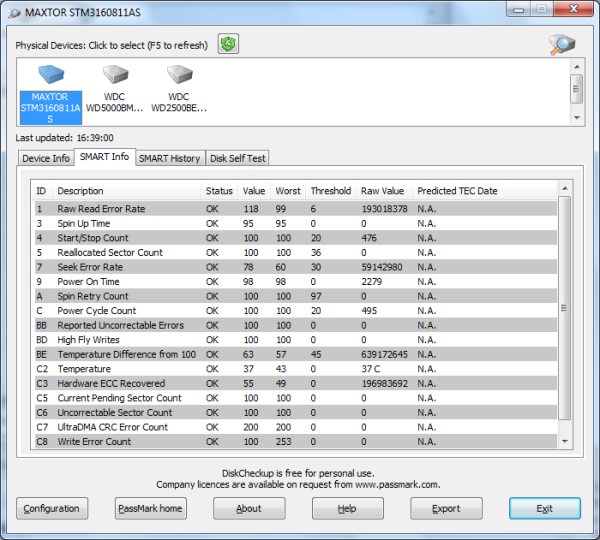
Task: Select the Spin Retry Count row
Action: click(x=295, y=296)
